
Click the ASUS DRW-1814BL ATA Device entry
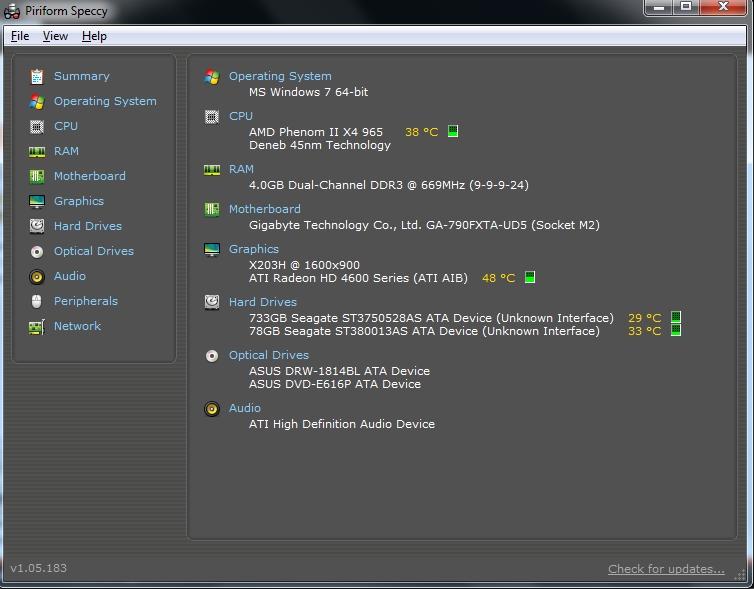click(x=339, y=371)
